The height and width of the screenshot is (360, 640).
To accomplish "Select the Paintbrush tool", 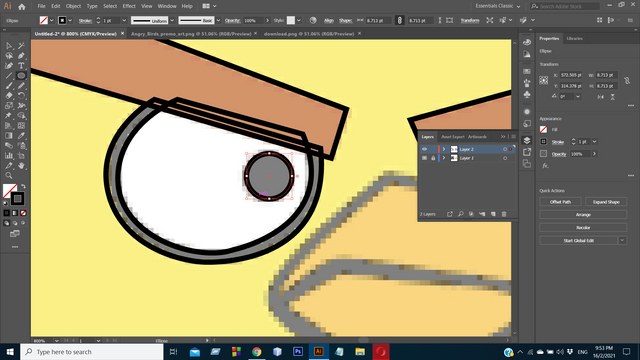I will (9, 86).
